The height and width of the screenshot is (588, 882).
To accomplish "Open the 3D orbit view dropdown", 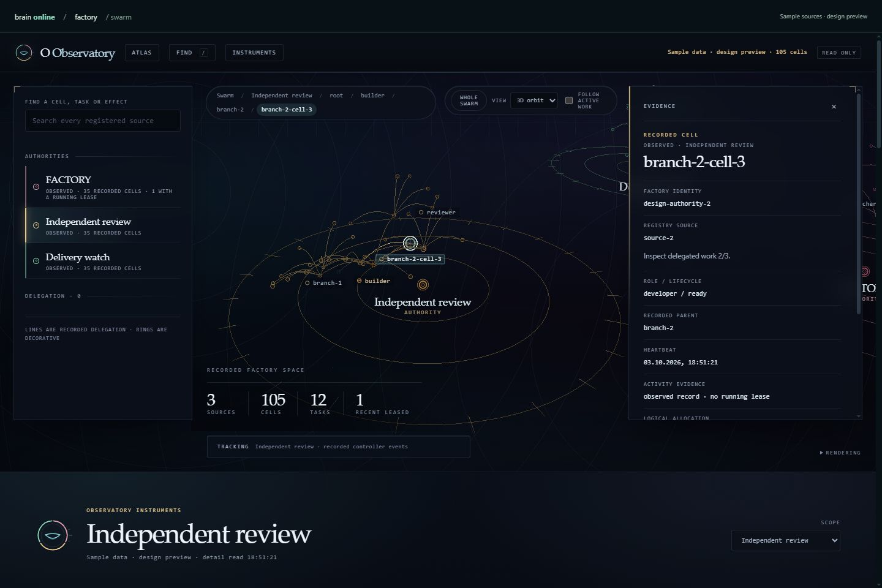I will click(x=534, y=100).
